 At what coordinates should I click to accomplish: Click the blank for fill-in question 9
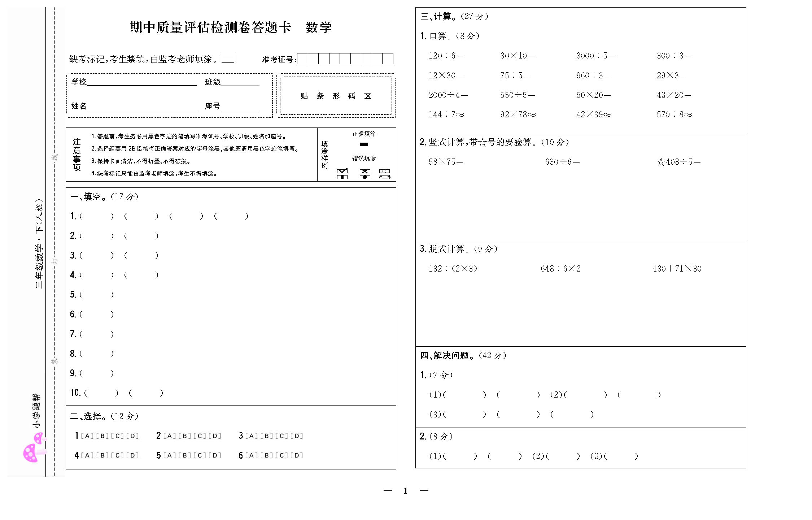tap(96, 373)
